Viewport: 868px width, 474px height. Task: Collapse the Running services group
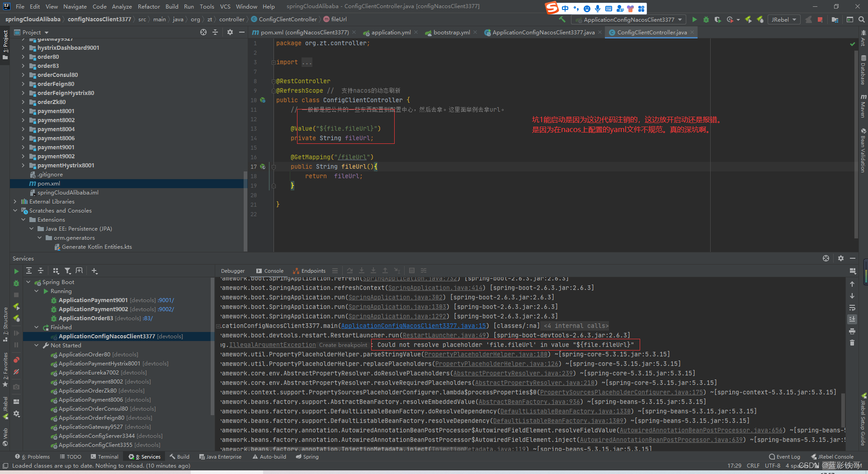click(x=36, y=291)
